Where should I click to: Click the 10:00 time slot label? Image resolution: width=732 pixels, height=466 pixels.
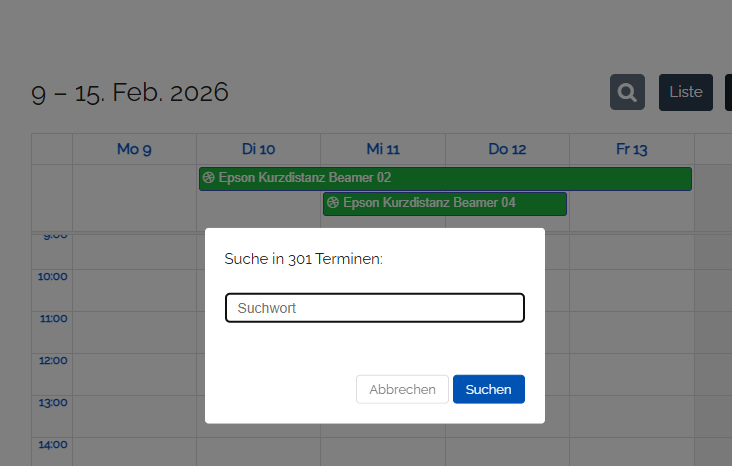click(52, 276)
